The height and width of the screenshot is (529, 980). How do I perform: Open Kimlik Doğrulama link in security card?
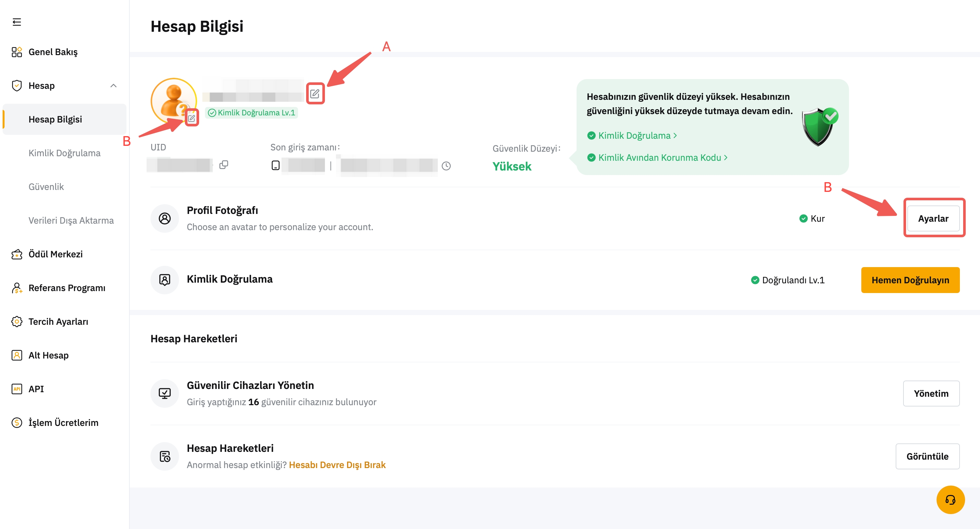[634, 136]
